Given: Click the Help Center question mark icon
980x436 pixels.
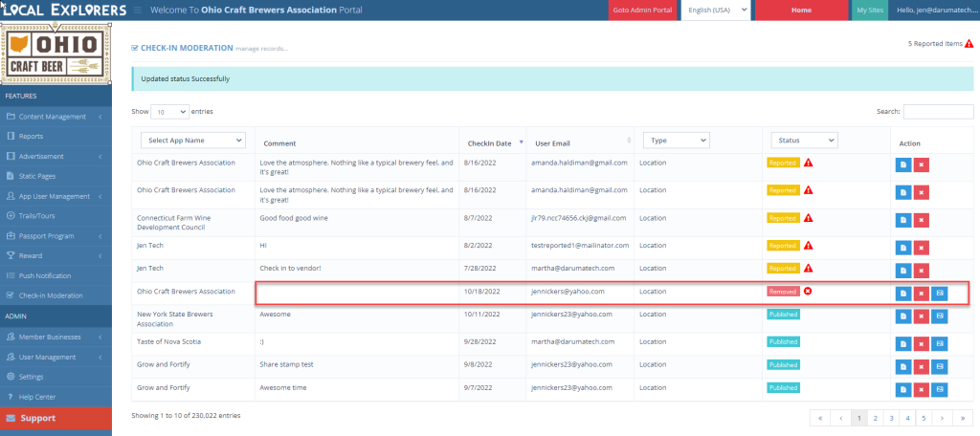Looking at the screenshot, I should point(10,397).
